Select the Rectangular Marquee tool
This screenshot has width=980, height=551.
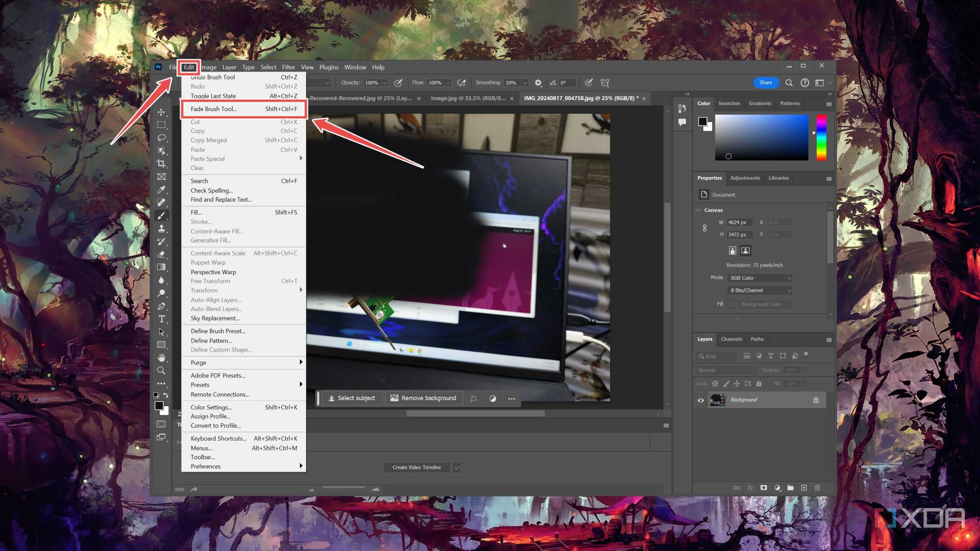[161, 125]
